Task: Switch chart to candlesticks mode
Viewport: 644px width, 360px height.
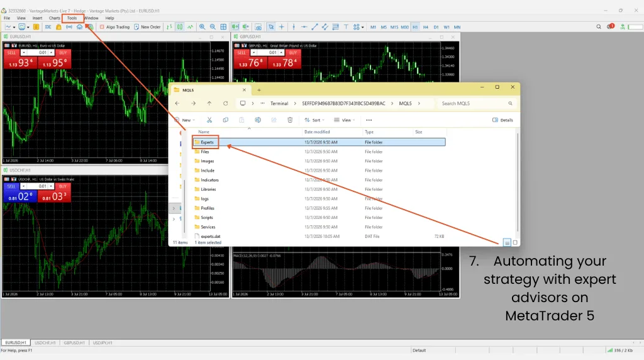Action: [x=180, y=27]
